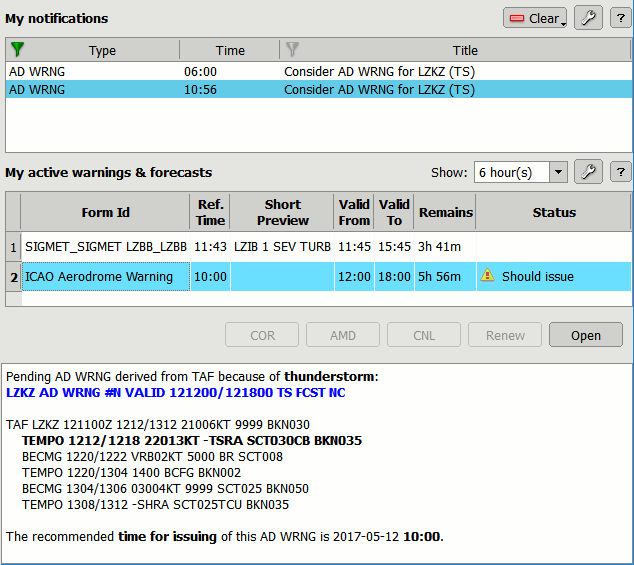Click the COR button
634x565 pixels.
click(x=262, y=335)
